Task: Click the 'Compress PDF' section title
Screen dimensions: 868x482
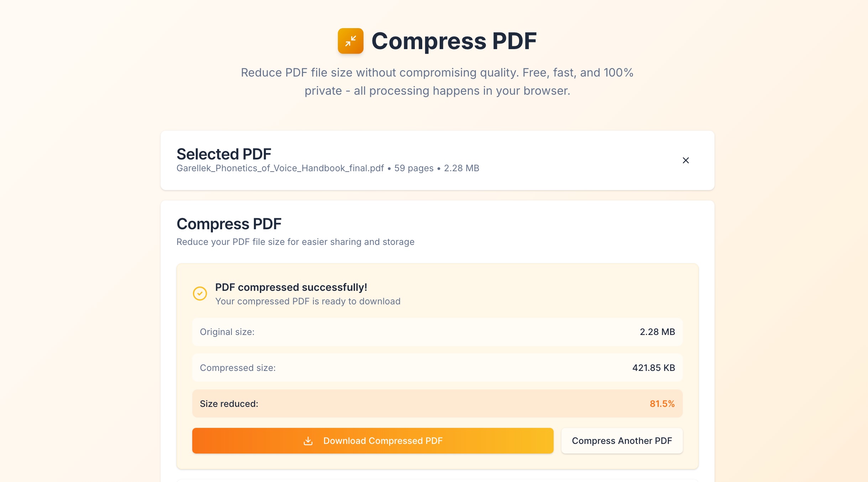Action: 229,224
